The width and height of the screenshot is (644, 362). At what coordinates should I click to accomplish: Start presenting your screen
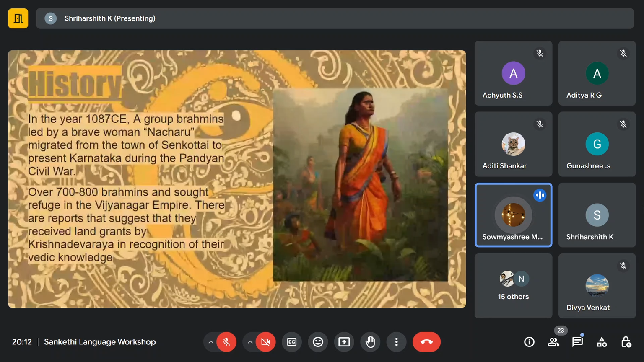[x=344, y=342]
